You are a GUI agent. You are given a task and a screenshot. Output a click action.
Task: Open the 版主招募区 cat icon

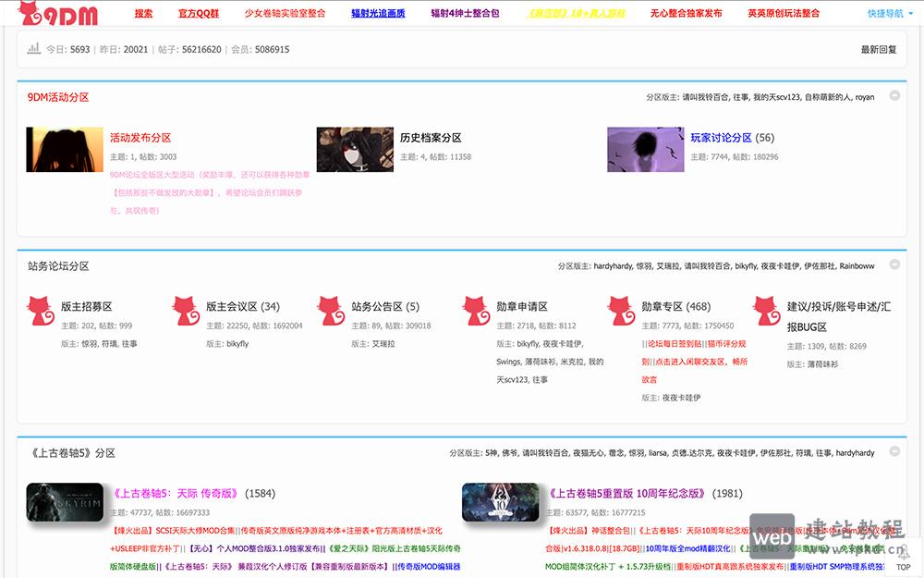pos(41,311)
